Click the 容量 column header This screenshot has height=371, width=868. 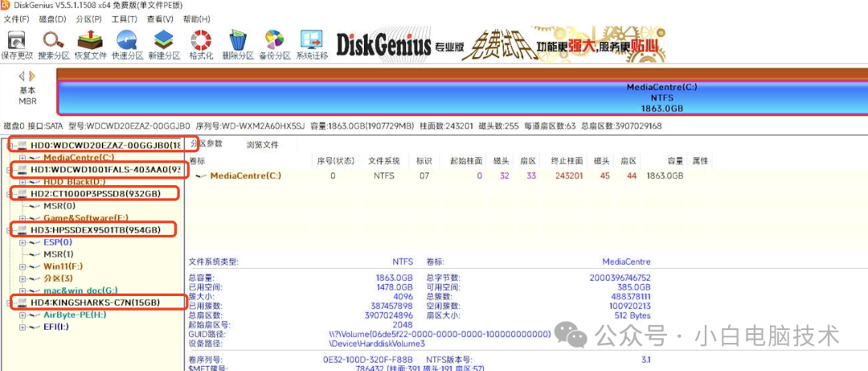675,161
